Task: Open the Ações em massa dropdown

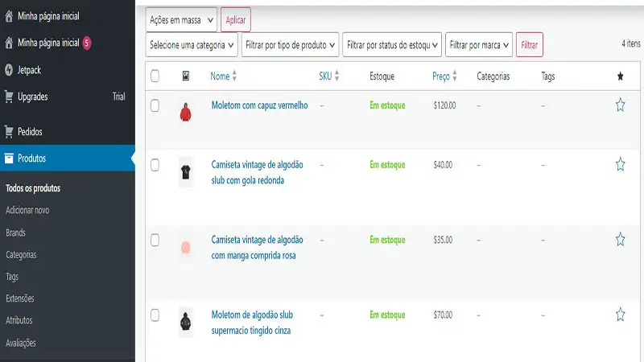Action: pyautogui.click(x=181, y=19)
